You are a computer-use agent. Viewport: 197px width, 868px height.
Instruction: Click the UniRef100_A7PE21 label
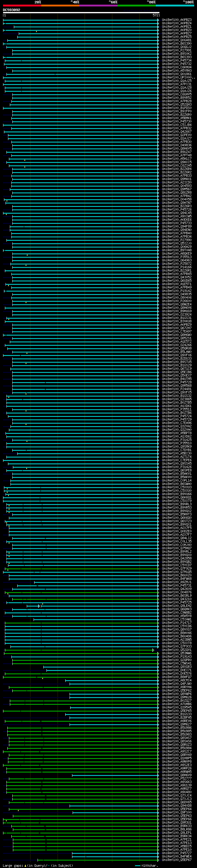[177, 840]
